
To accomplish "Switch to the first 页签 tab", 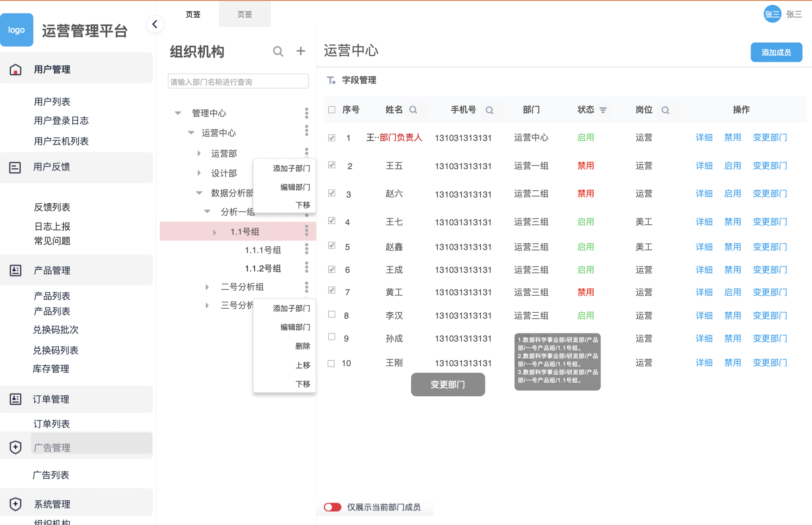I will click(x=193, y=14).
